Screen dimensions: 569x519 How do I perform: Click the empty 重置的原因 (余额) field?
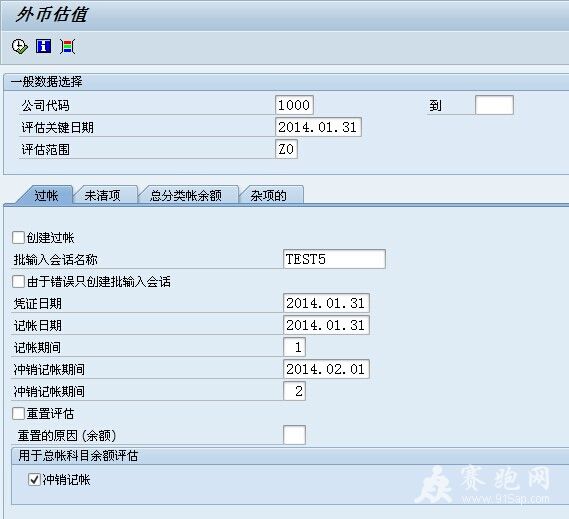pyautogui.click(x=294, y=435)
